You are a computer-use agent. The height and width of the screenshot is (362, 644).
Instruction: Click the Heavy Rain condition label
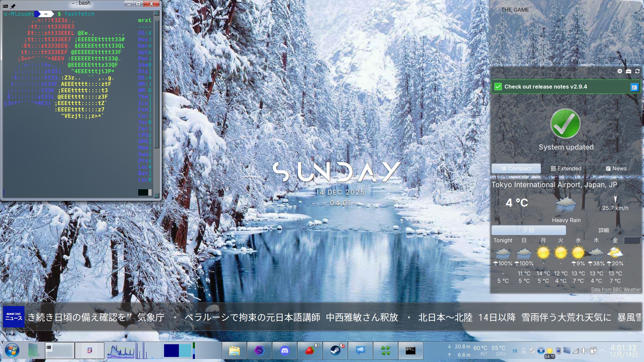pos(566,220)
